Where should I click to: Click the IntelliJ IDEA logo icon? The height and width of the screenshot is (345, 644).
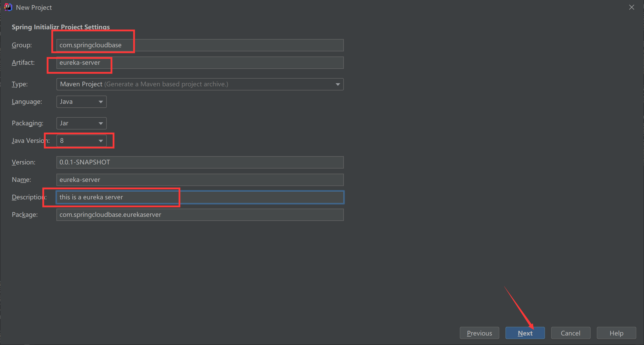click(8, 7)
